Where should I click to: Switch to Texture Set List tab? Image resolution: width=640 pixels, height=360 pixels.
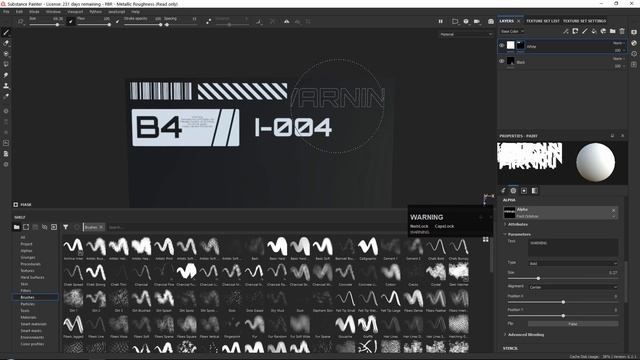tap(543, 21)
